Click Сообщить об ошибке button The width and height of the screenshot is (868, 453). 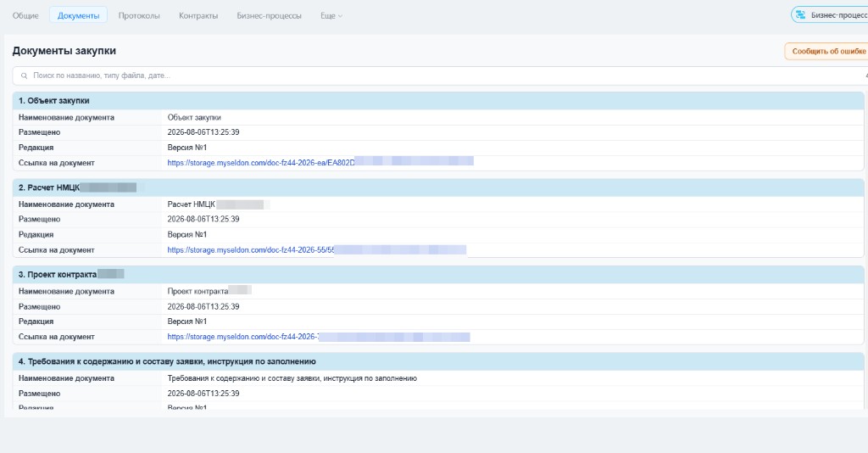[x=826, y=51]
